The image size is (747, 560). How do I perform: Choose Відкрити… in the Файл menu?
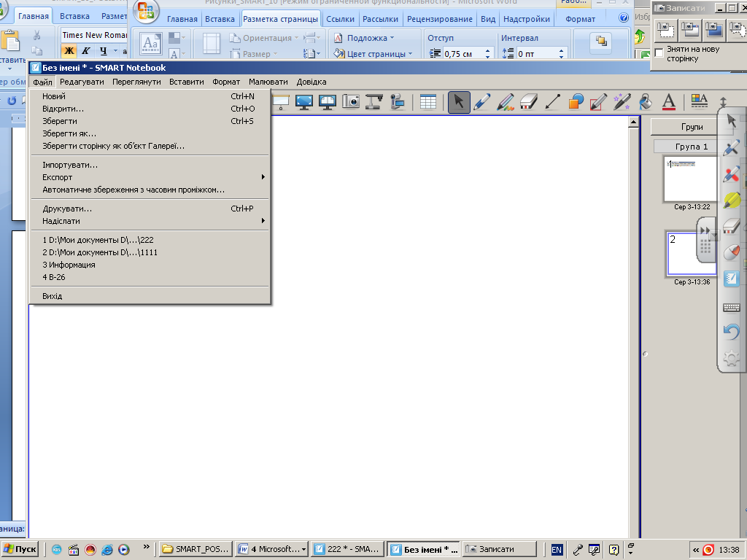pyautogui.click(x=150, y=109)
